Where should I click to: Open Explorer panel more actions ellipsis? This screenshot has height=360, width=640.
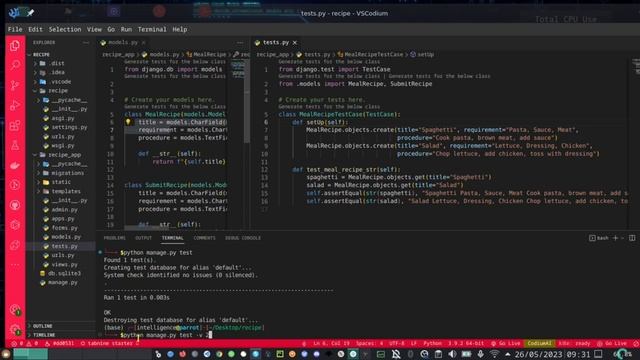(86, 42)
